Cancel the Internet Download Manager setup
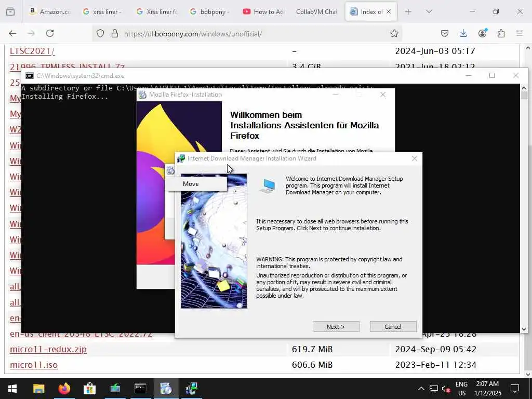Screen dimensions: 532x399 click(393, 327)
